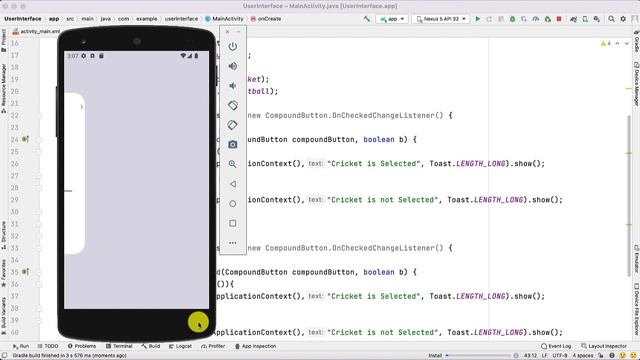Screen dimensions: 640x360
Task: Open the Resource Manager side panel
Action: [x=4, y=88]
